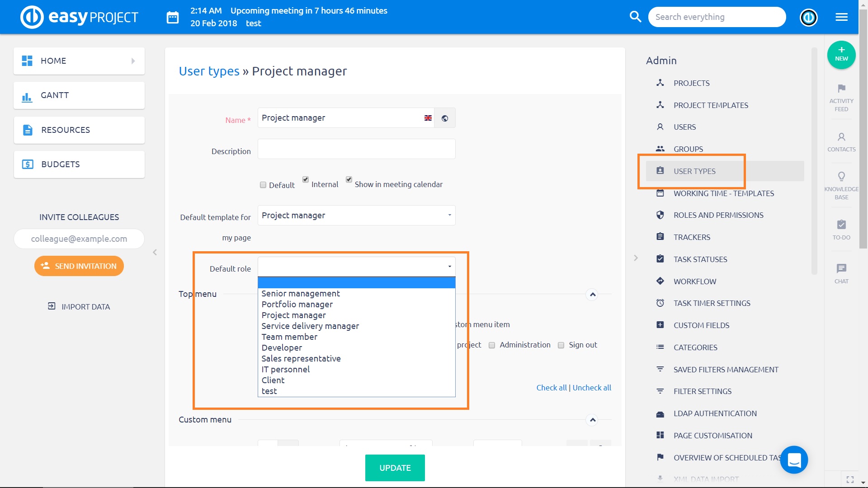Open the Activity Feed panel
Viewport: 868px width, 488px height.
coord(841,97)
